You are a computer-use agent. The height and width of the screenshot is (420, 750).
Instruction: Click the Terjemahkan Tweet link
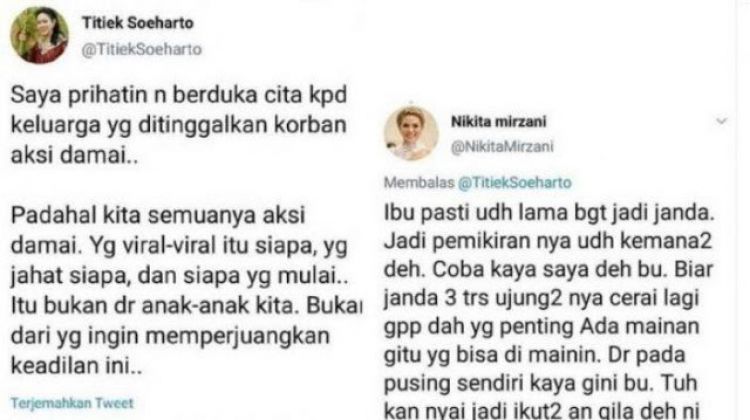click(x=72, y=403)
